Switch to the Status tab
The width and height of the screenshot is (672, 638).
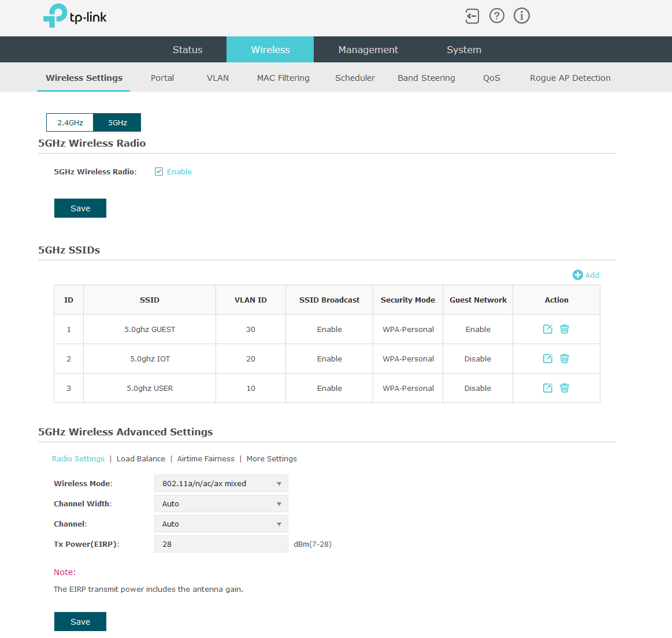tap(187, 50)
